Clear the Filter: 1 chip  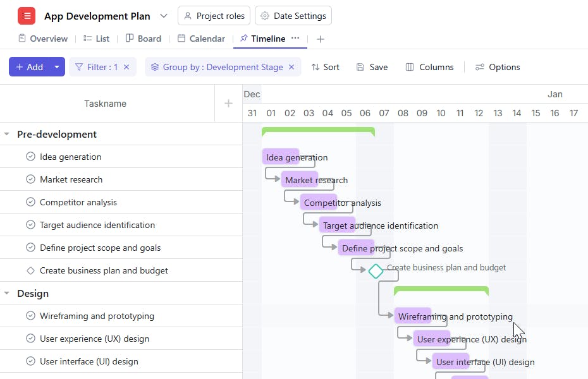[x=126, y=67]
